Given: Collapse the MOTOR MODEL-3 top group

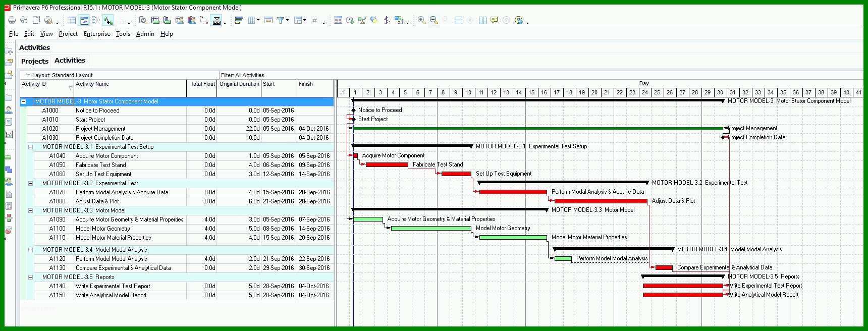Looking at the screenshot, I should click(x=23, y=101).
